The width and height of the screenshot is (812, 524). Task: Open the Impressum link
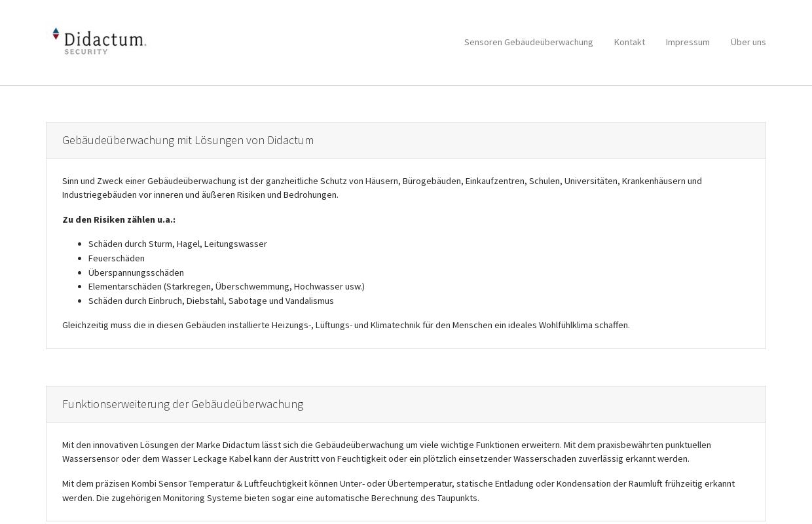coord(687,42)
